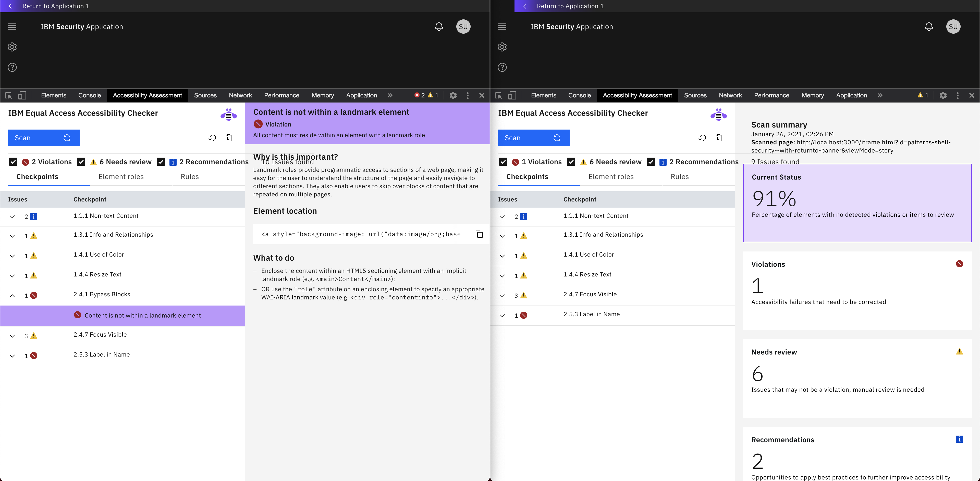Image resolution: width=980 pixels, height=481 pixels.
Task: Click reset icon in right checker panel
Action: [702, 138]
